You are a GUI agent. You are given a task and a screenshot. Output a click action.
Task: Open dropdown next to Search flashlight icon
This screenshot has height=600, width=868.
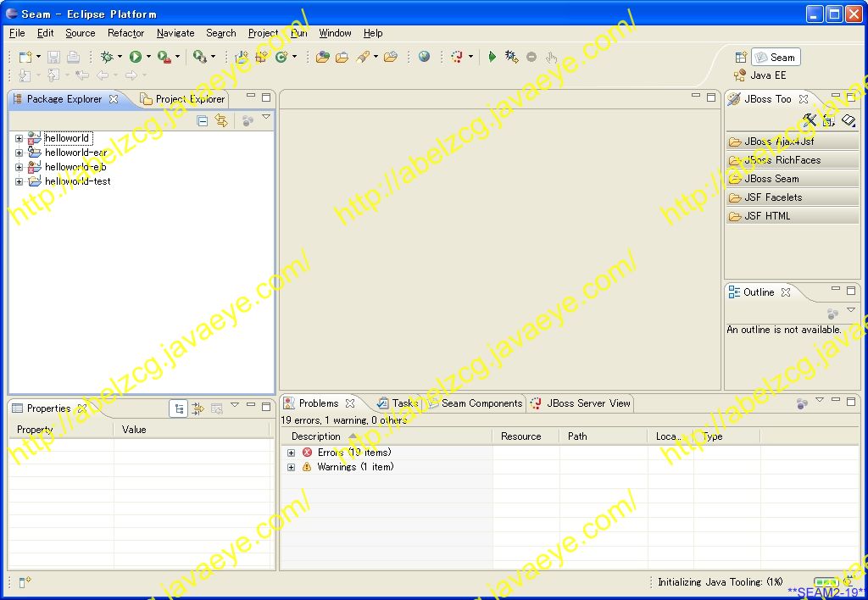point(376,57)
